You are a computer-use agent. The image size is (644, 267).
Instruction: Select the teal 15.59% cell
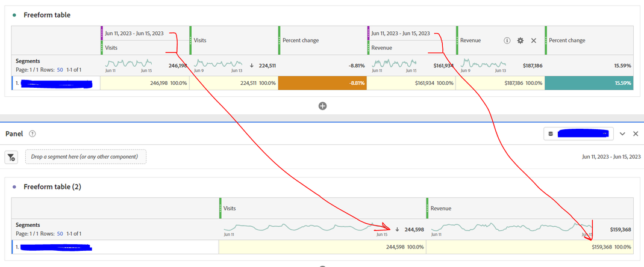(x=589, y=83)
